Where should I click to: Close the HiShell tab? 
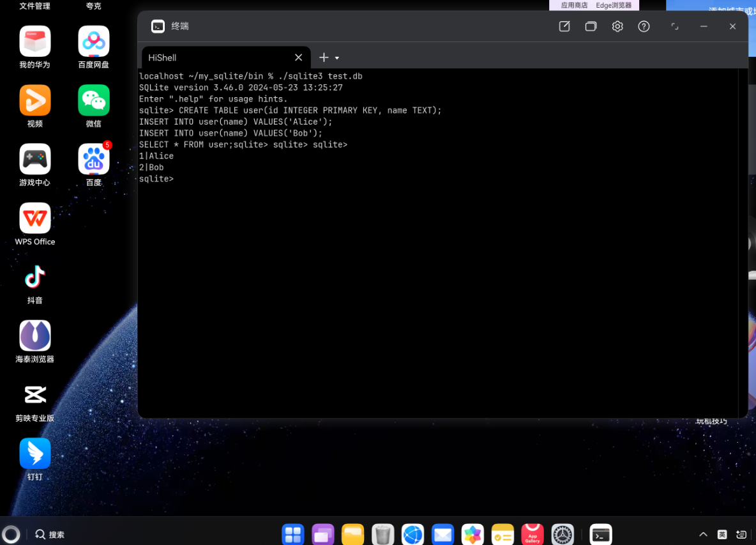click(298, 58)
